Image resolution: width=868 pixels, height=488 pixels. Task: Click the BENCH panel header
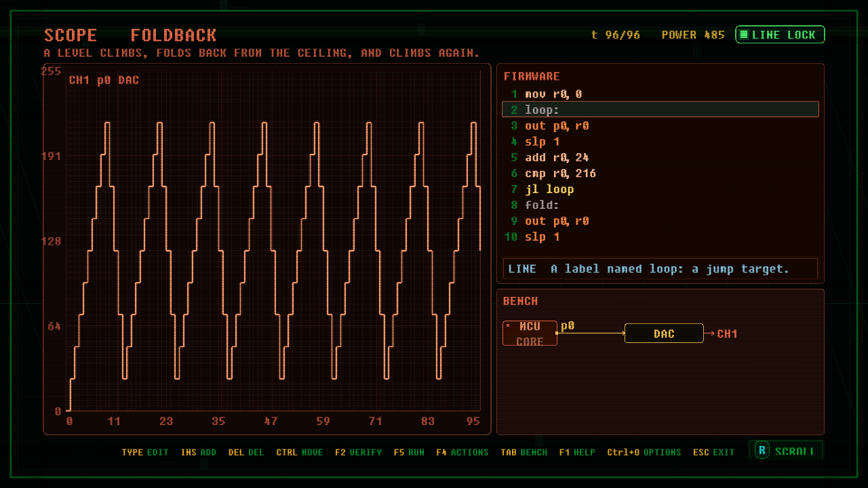point(520,301)
